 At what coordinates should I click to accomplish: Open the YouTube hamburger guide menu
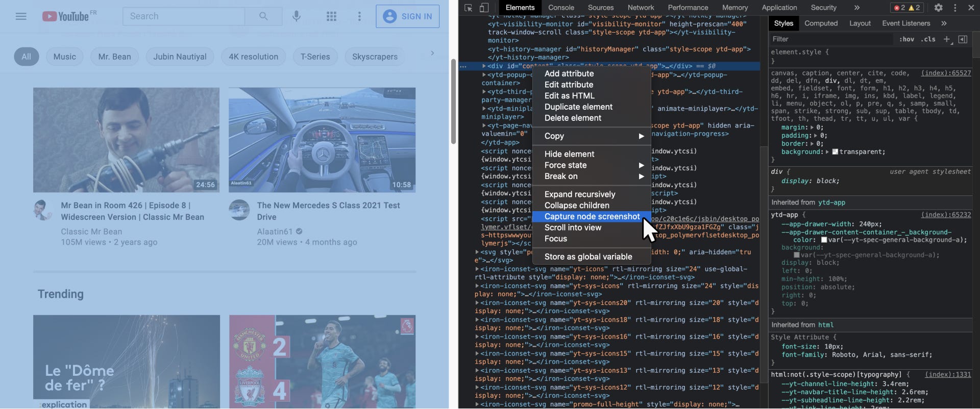point(21,16)
